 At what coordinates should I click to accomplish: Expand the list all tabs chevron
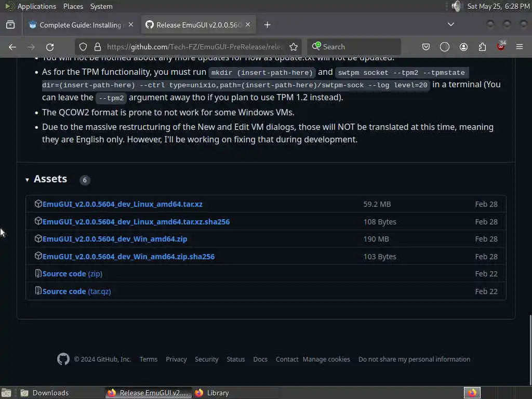tap(451, 24)
